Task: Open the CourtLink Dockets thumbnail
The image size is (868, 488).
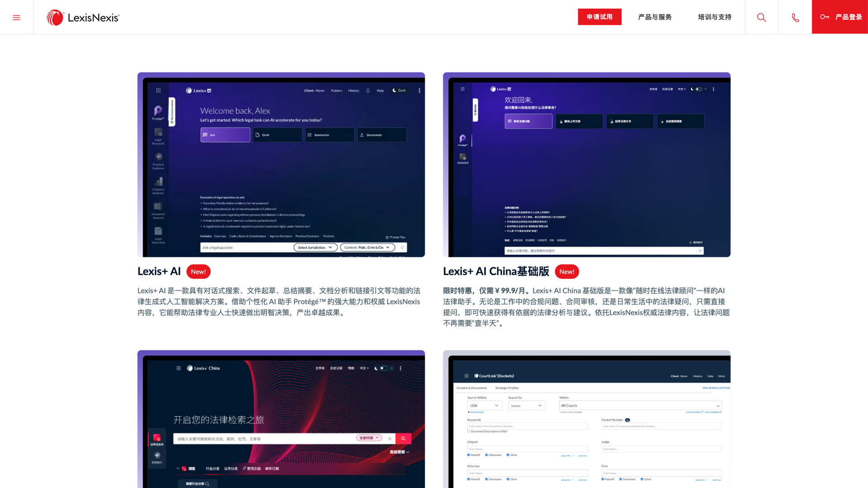Action: (x=587, y=419)
